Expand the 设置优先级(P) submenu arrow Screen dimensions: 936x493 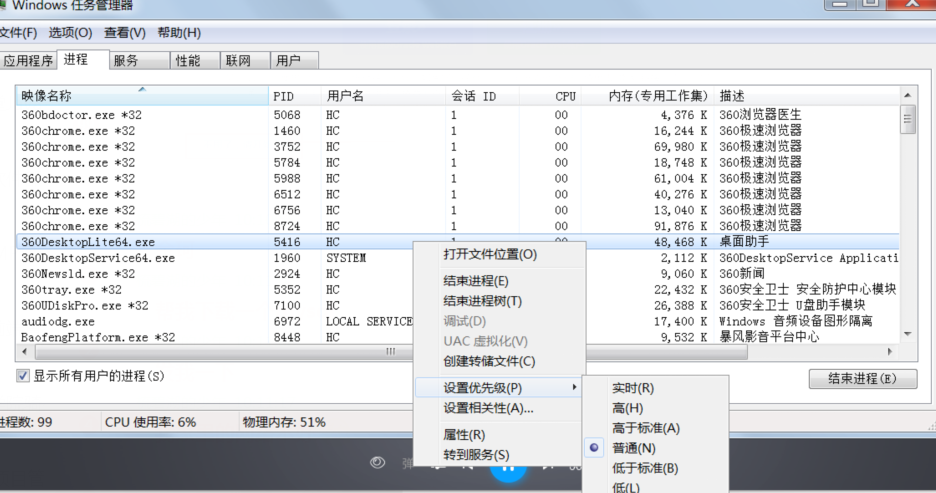tap(574, 387)
